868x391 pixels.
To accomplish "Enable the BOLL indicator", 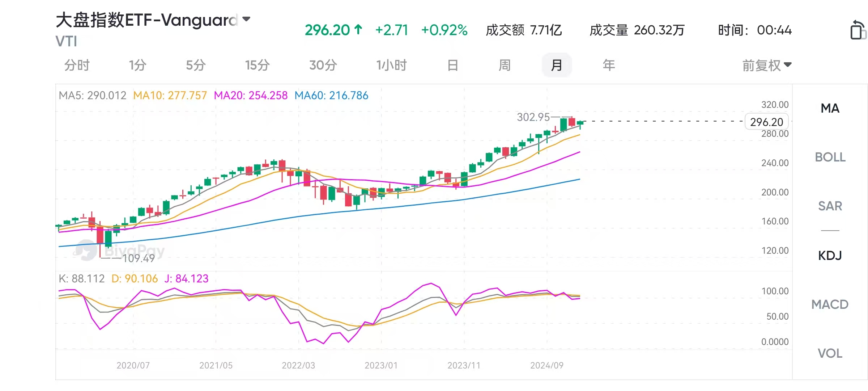I will tap(830, 157).
